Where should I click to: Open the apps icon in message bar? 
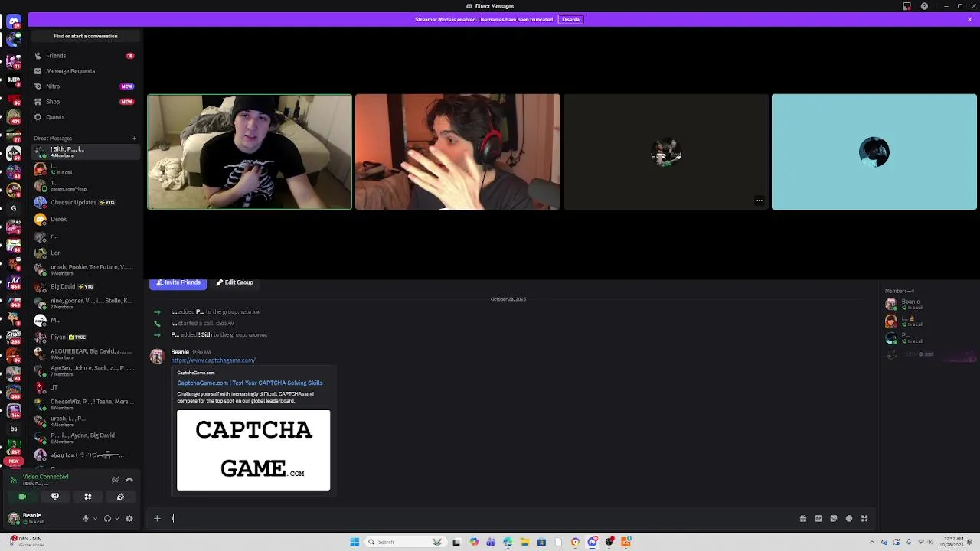pyautogui.click(x=864, y=519)
